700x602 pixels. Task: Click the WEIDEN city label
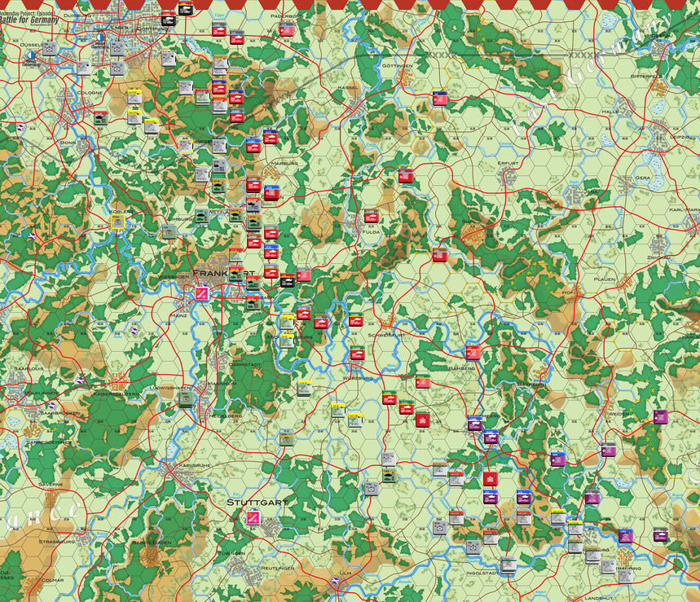619,414
